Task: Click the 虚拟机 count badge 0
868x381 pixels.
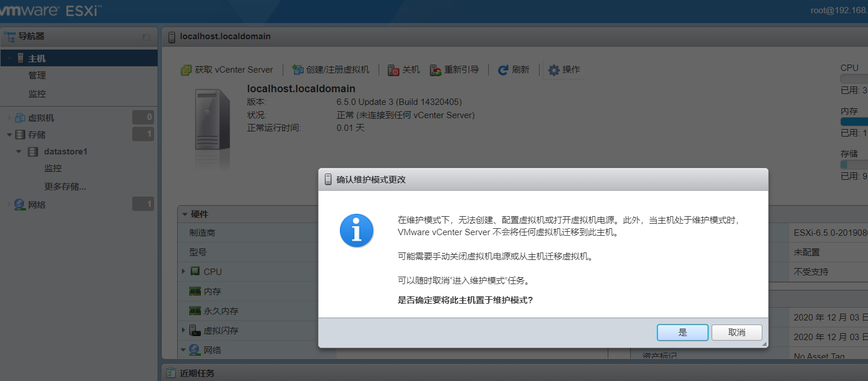Action: click(x=143, y=118)
